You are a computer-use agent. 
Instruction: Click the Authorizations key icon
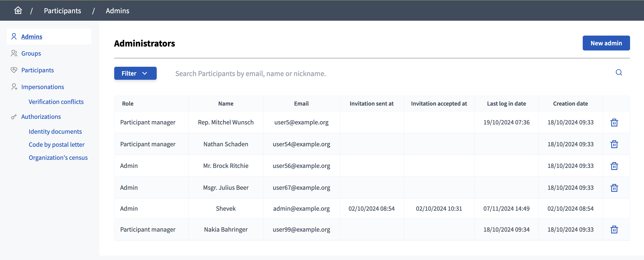[14, 117]
